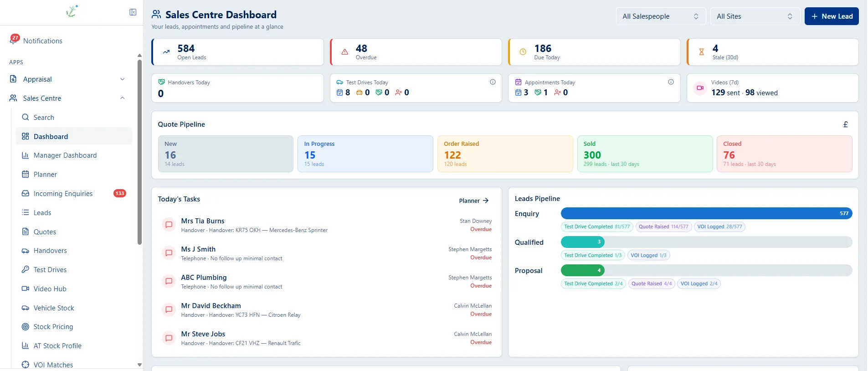Open the Closed pipeline card

tap(784, 154)
